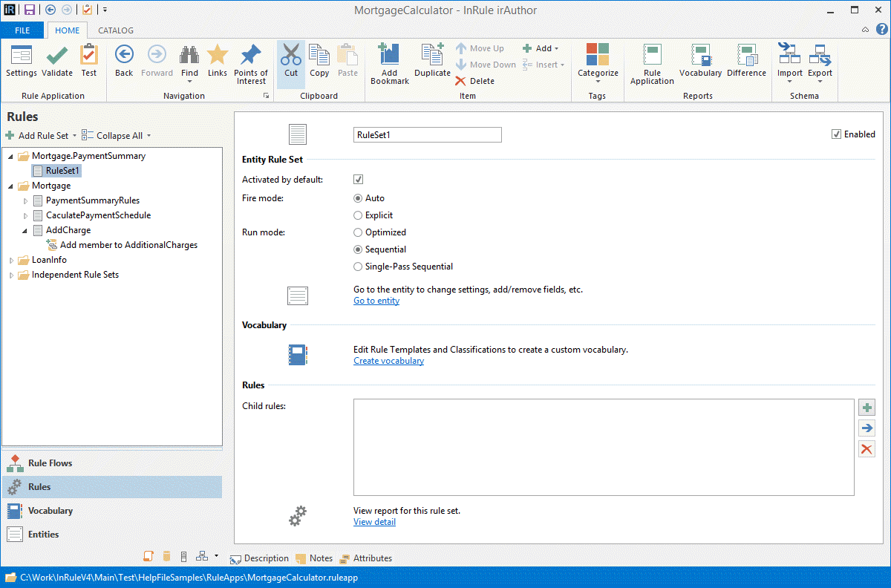Click the Go to entity link

coord(376,301)
